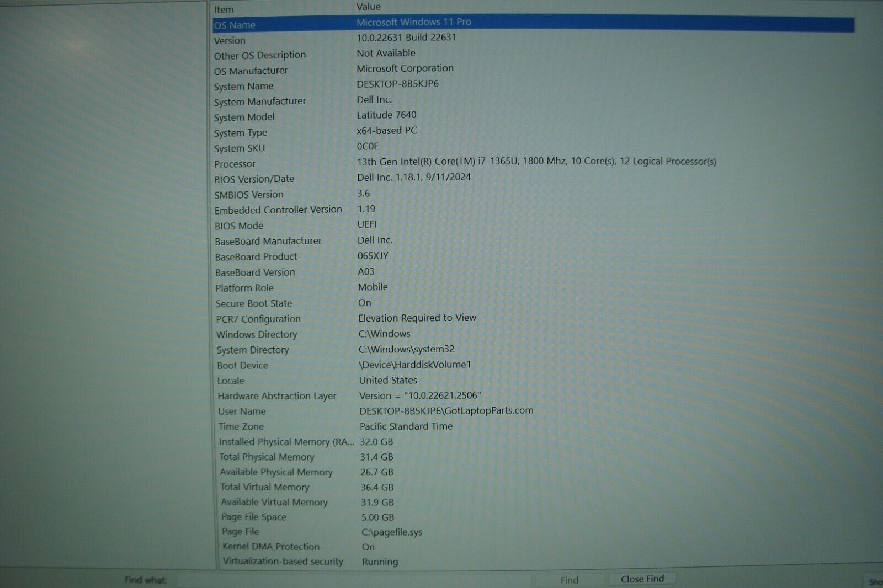Screen dimensions: 883x588
Task: Select the Available Physical Memory row
Action: (x=533, y=472)
